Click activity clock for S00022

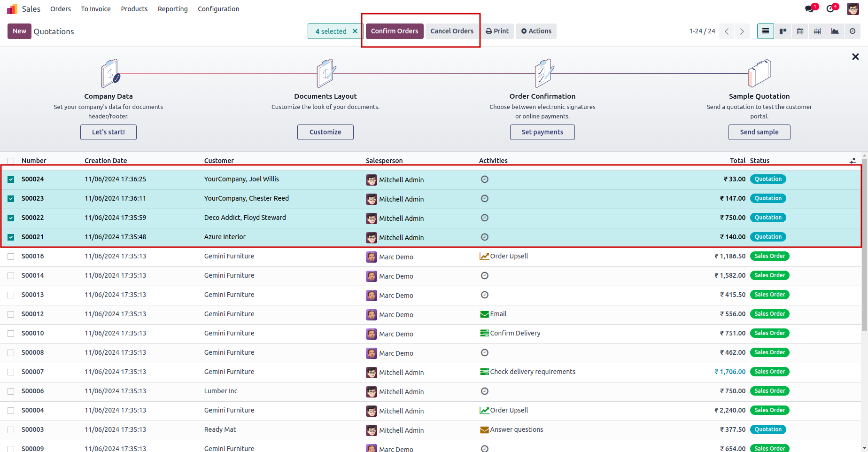(485, 218)
